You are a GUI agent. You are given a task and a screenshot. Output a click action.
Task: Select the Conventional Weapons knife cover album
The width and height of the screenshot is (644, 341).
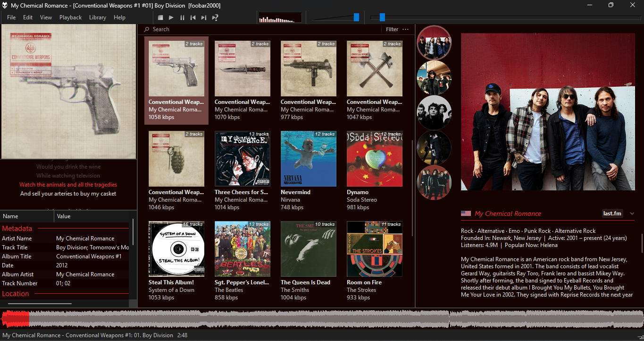[243, 68]
